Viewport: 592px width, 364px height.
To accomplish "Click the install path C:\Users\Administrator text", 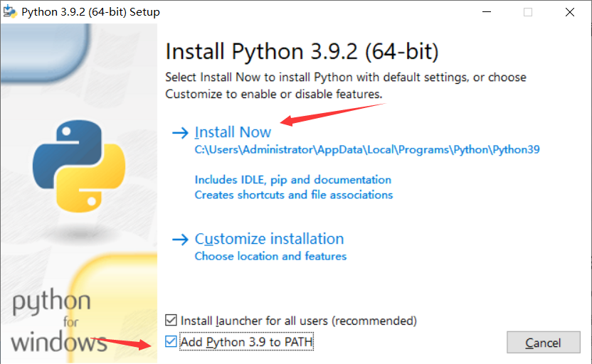I will click(367, 150).
